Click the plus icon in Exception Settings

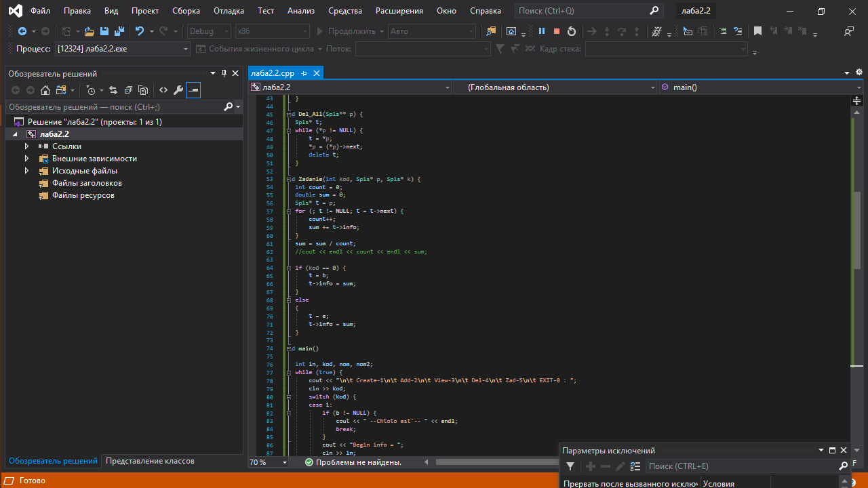pyautogui.click(x=591, y=466)
